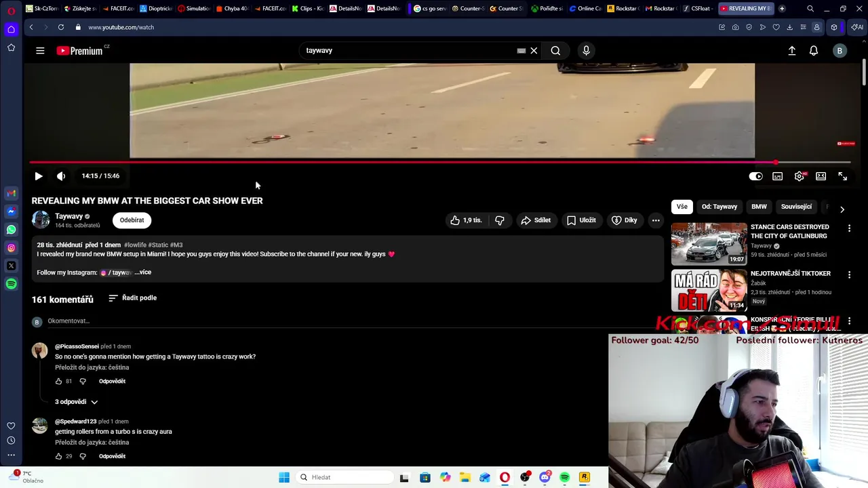
Task: Expand description with '...více'
Action: point(143,272)
